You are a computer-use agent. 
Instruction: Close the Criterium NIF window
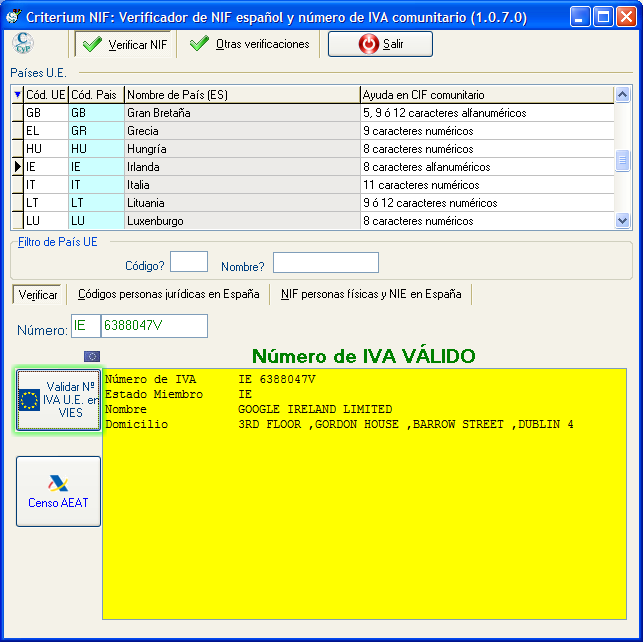[x=627, y=17]
